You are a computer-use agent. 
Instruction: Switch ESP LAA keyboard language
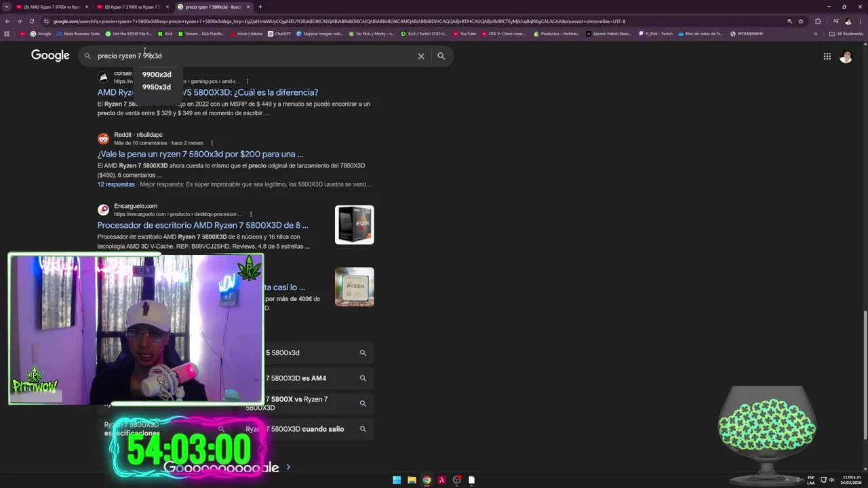811,480
